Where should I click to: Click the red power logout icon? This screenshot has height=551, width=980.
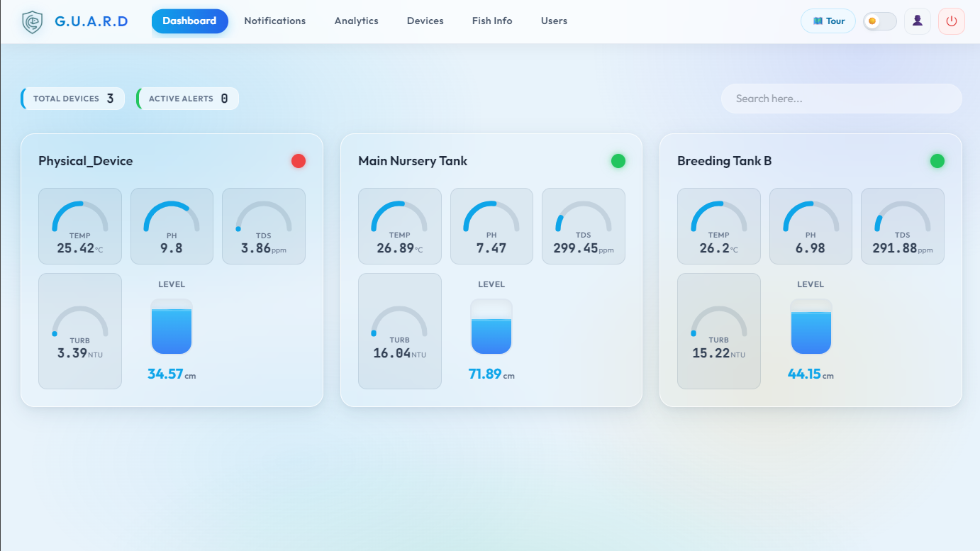click(952, 21)
